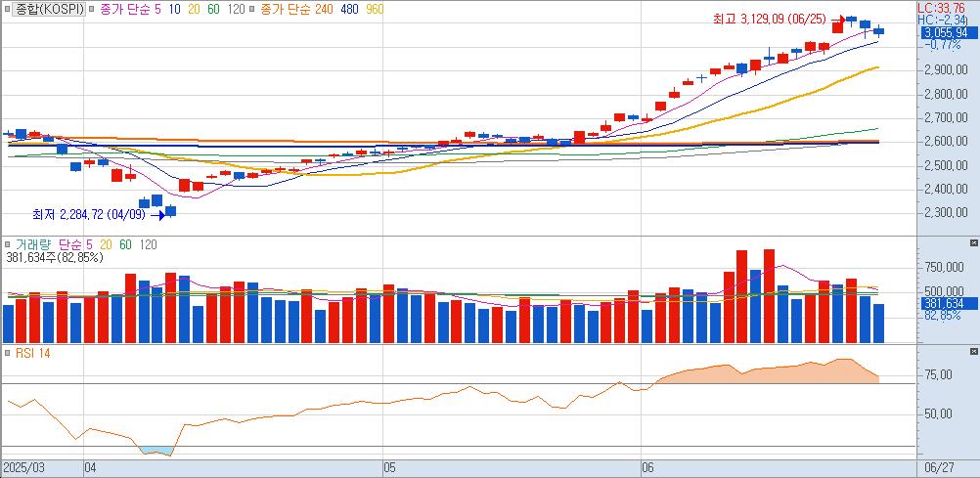This screenshot has width=980, height=478.
Task: Click the last blue volume bar
Action: (878, 323)
